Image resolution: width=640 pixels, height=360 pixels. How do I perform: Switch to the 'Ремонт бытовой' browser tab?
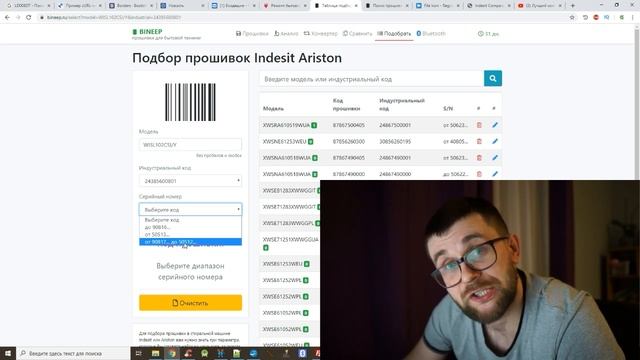285,6
